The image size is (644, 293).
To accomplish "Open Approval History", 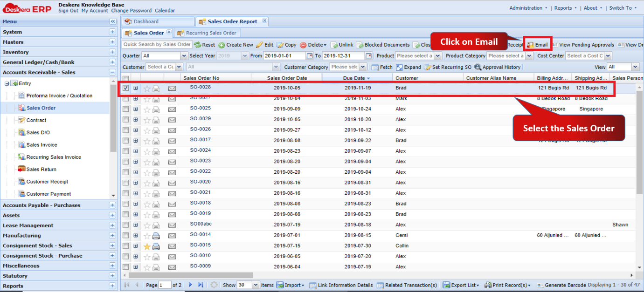I will [498, 67].
